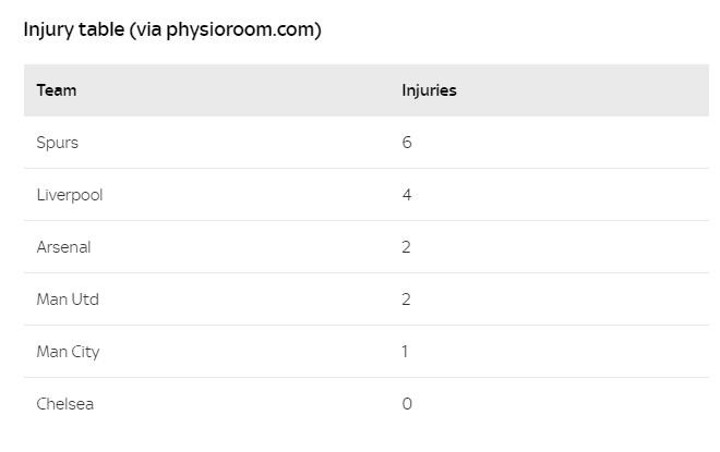Click the gray table header row
This screenshot has height=452, width=720.
366,90
